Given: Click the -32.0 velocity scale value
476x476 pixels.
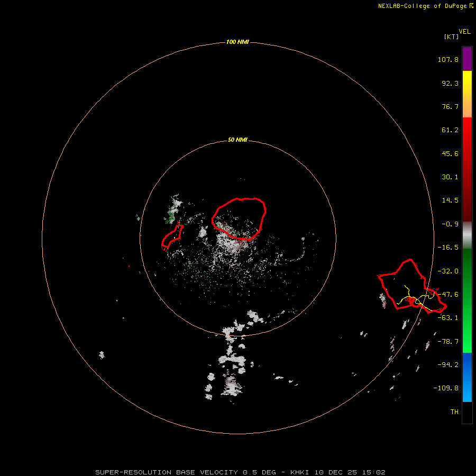Looking at the screenshot, I should (x=448, y=271).
